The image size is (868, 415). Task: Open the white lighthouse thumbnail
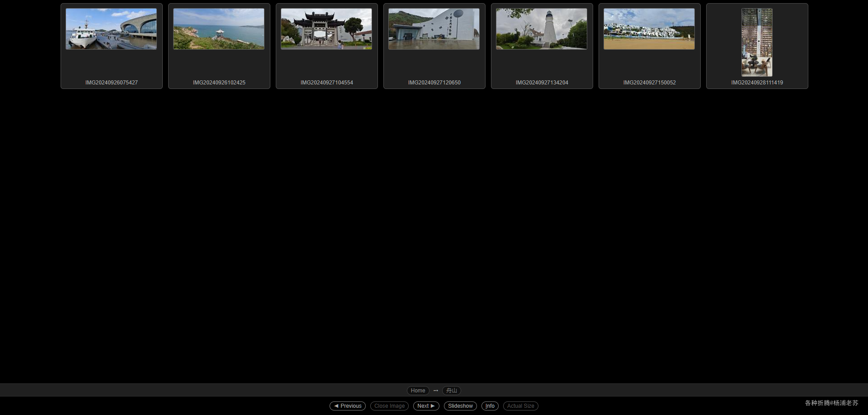542,29
